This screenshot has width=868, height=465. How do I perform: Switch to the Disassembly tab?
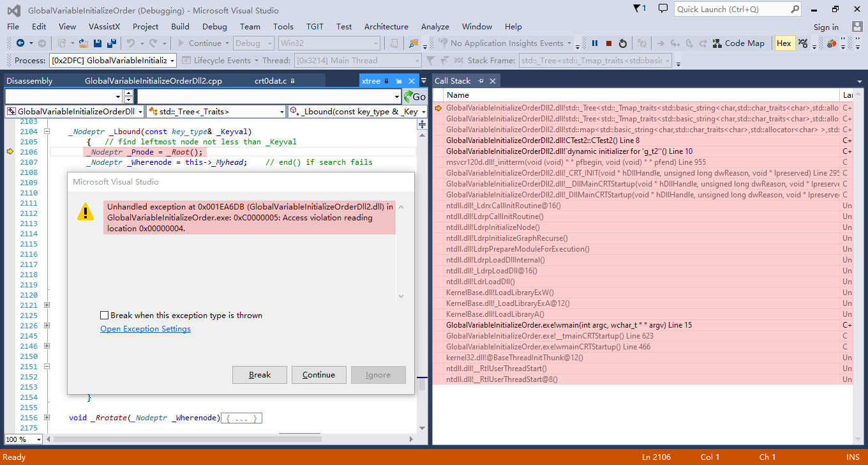pos(29,81)
